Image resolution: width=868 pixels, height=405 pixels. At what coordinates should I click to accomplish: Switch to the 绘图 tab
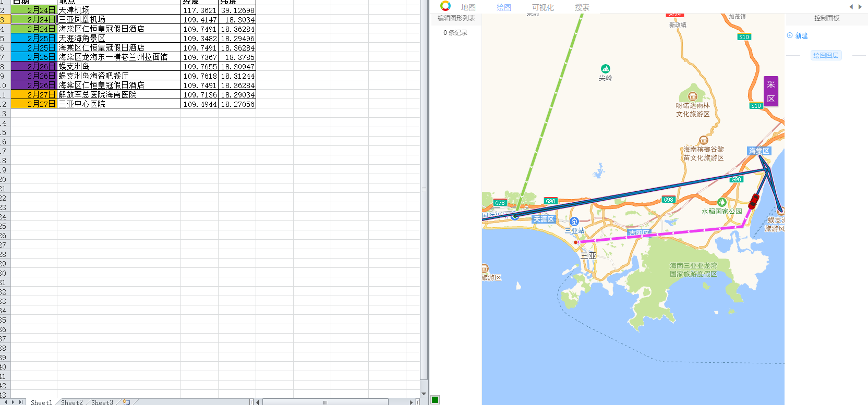504,7
